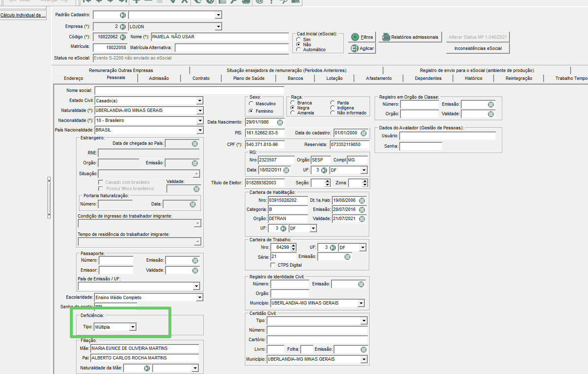Click the Nome social input field
This screenshot has height=374, width=588.
tap(189, 90)
